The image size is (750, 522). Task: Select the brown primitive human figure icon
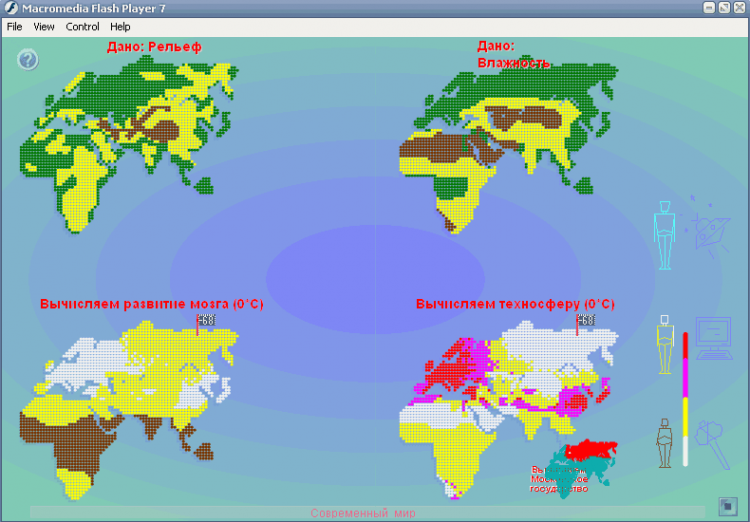click(664, 444)
